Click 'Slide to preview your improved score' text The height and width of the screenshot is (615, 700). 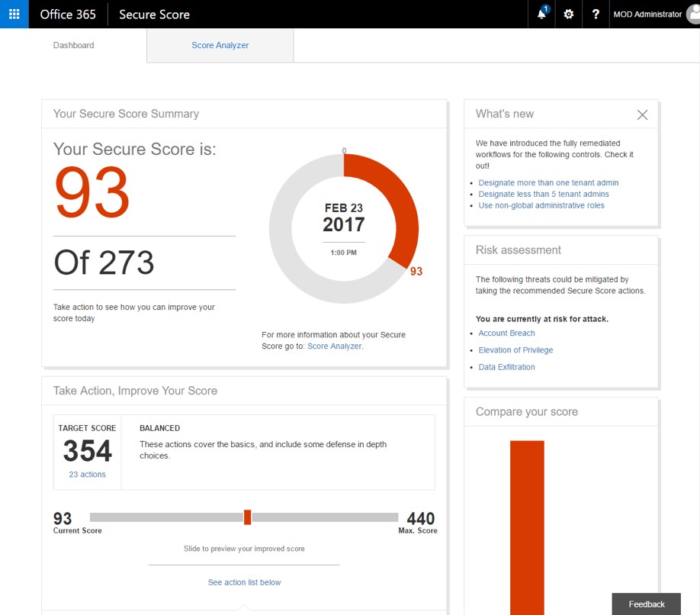coord(244,549)
